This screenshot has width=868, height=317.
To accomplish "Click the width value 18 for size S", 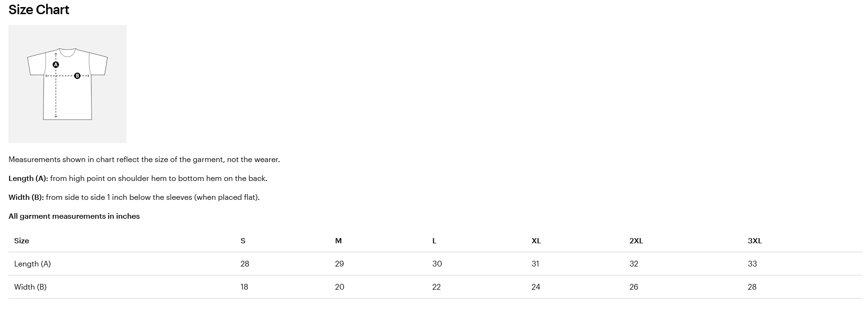I will [244, 287].
